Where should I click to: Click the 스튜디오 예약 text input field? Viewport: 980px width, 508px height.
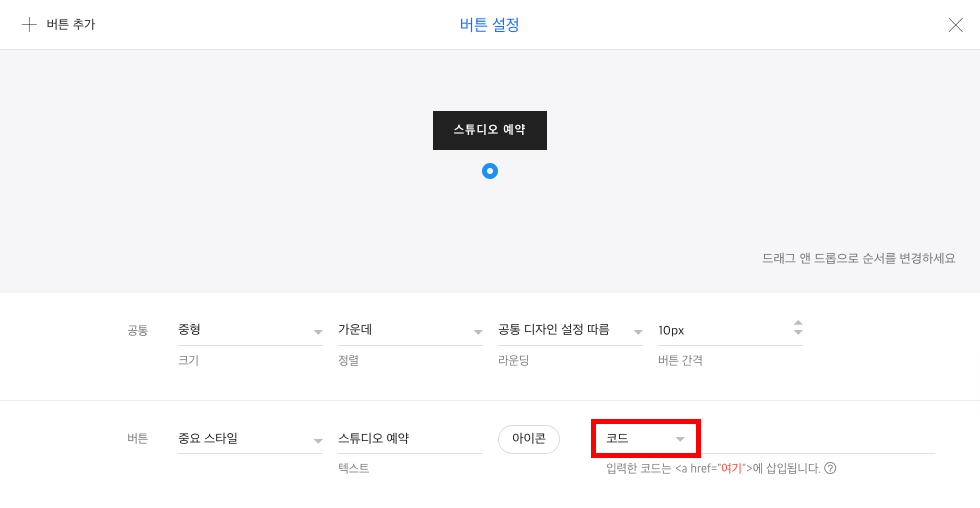point(410,439)
